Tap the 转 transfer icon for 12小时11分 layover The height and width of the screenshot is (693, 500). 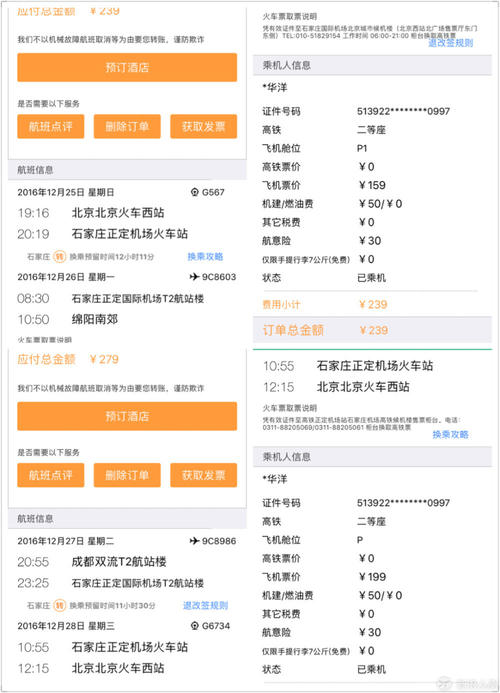click(59, 256)
